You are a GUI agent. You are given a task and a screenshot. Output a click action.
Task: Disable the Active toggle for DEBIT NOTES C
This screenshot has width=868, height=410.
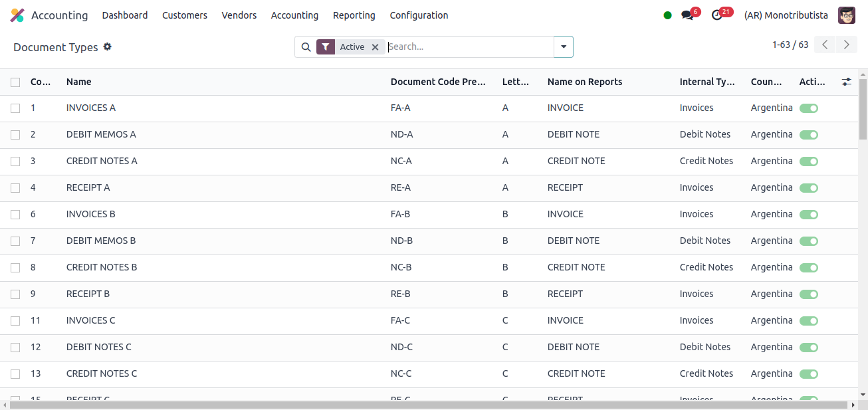coord(808,348)
